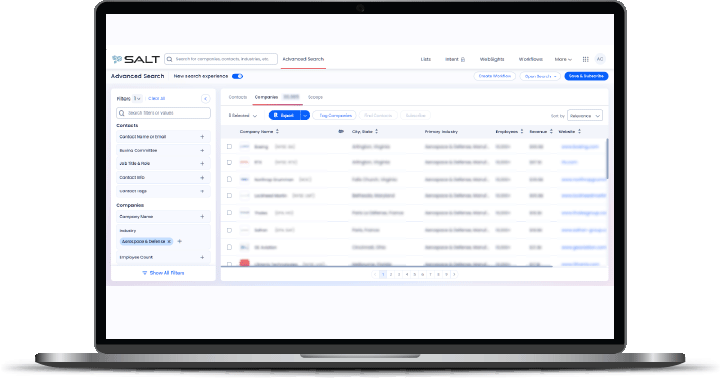Open the Export split-button dropdown arrow

point(305,115)
